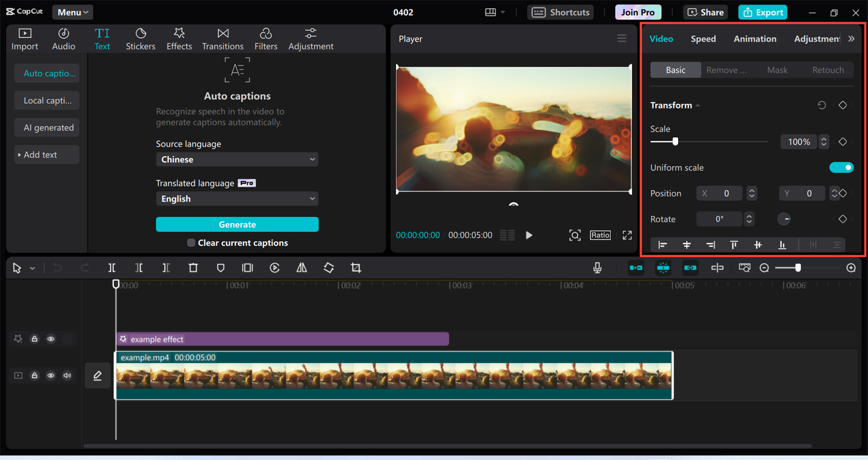Open the Filters tab
The height and width of the screenshot is (460, 868).
click(266, 39)
